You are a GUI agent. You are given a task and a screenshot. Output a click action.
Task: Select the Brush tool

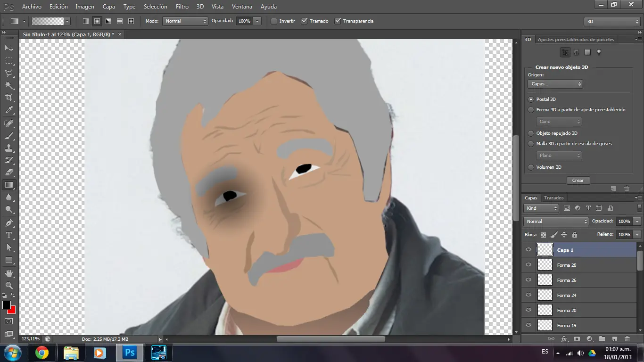pos(8,136)
